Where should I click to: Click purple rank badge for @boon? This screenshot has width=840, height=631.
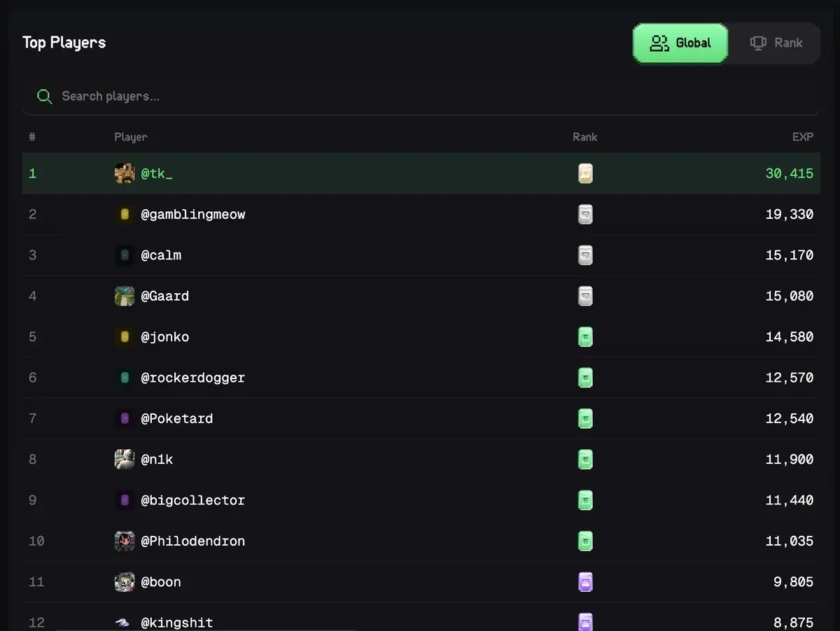(585, 582)
